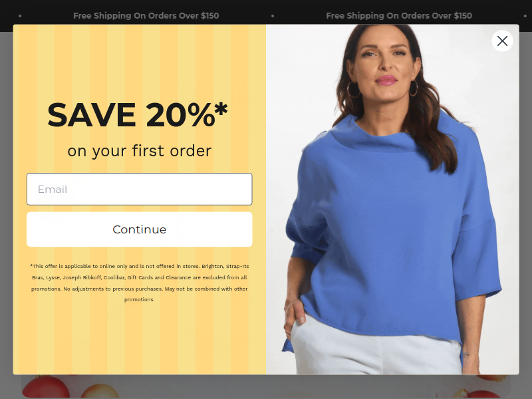Submit with the Continue button
This screenshot has height=399, width=532.
click(x=140, y=229)
